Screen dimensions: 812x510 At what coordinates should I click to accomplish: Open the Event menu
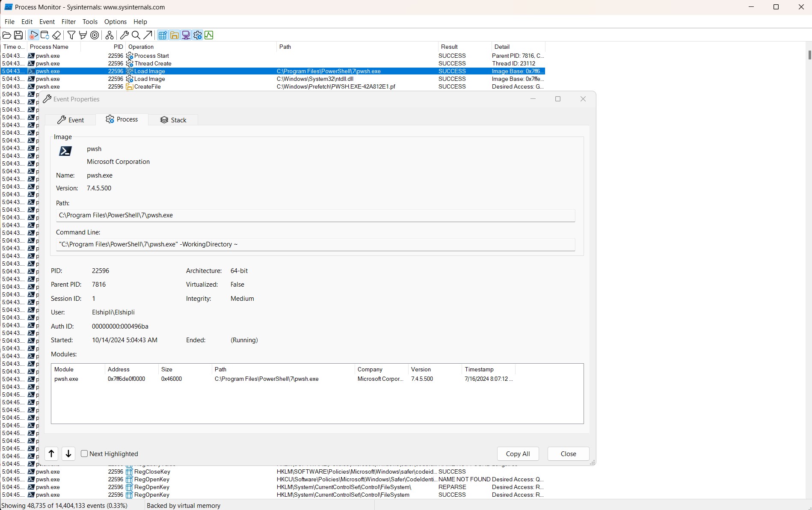click(x=47, y=21)
